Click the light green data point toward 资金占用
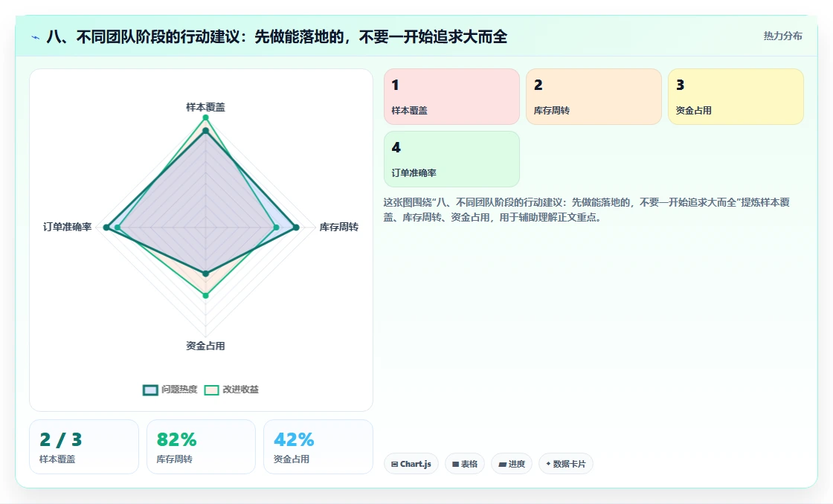 click(x=205, y=295)
